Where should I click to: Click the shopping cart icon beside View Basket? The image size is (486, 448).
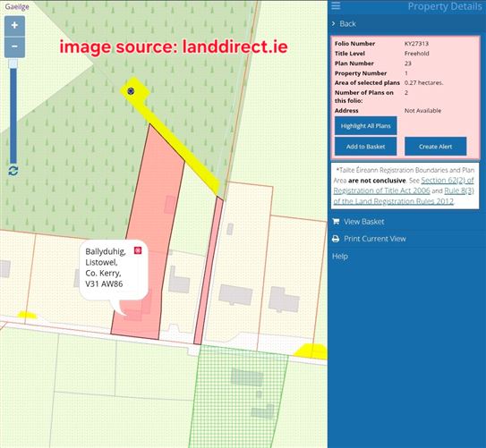(336, 222)
